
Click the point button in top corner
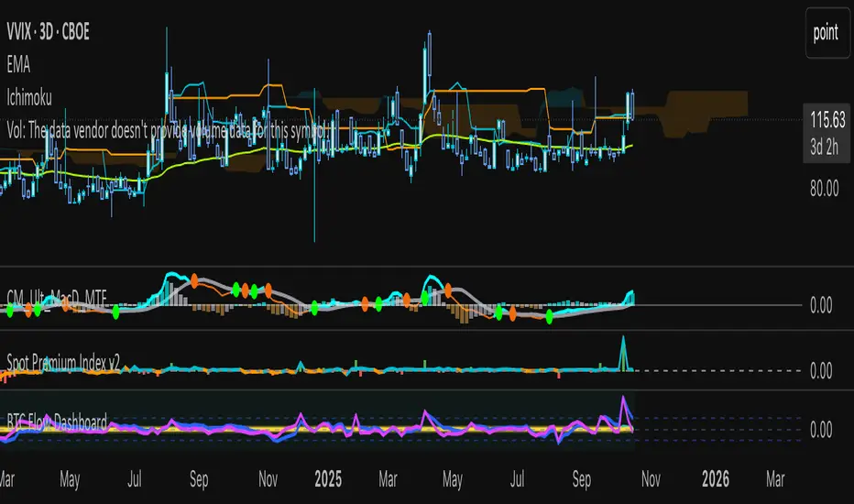click(825, 33)
